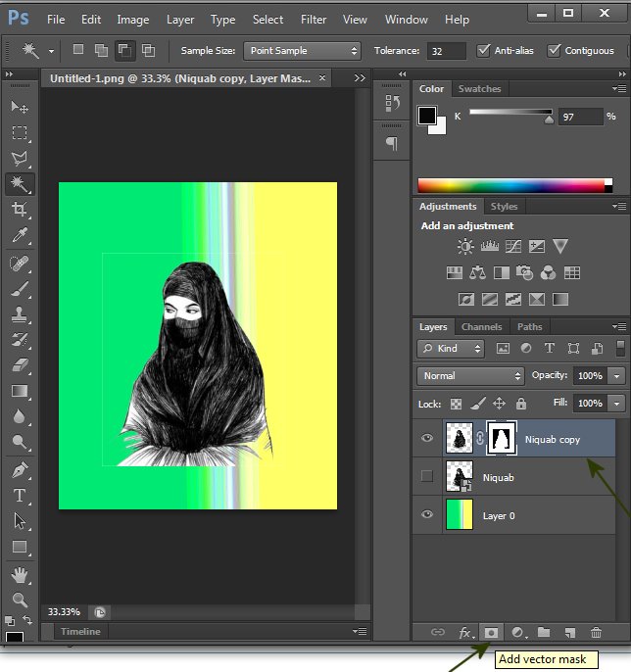Image resolution: width=631 pixels, height=672 pixels.
Task: Select the Path Selection tool
Action: 20,521
